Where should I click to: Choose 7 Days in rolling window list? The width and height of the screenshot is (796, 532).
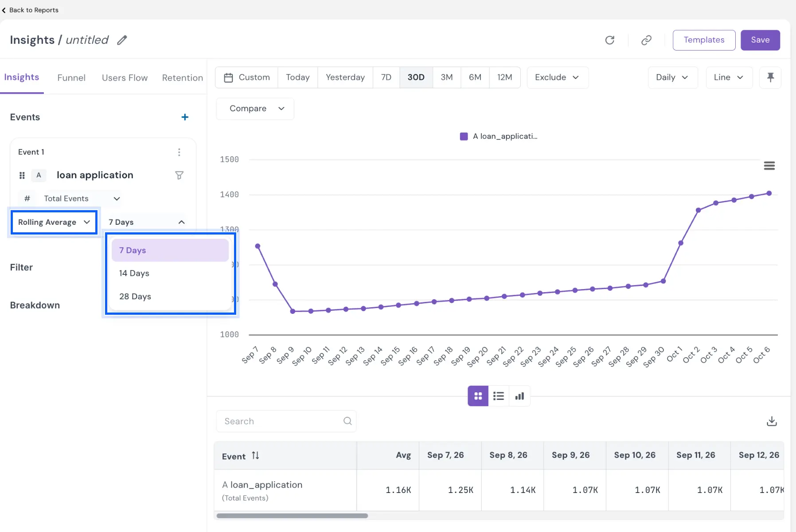tap(170, 250)
